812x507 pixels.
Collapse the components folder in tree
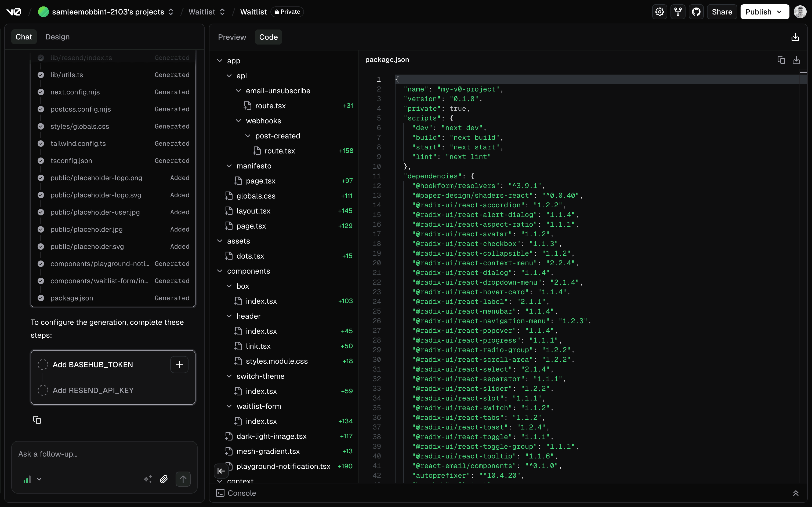click(220, 271)
